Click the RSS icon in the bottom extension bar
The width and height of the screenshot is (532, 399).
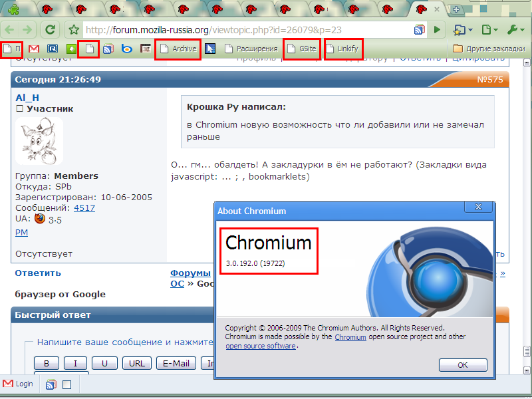tap(51, 384)
